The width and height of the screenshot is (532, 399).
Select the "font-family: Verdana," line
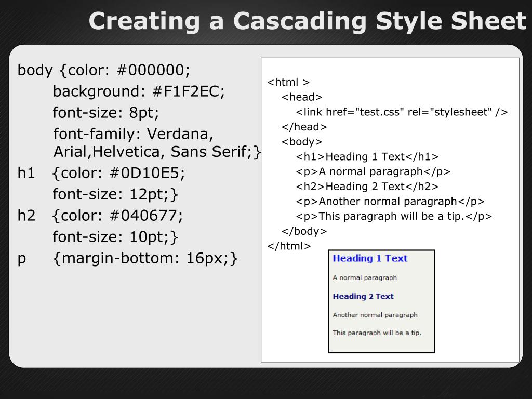(x=134, y=134)
